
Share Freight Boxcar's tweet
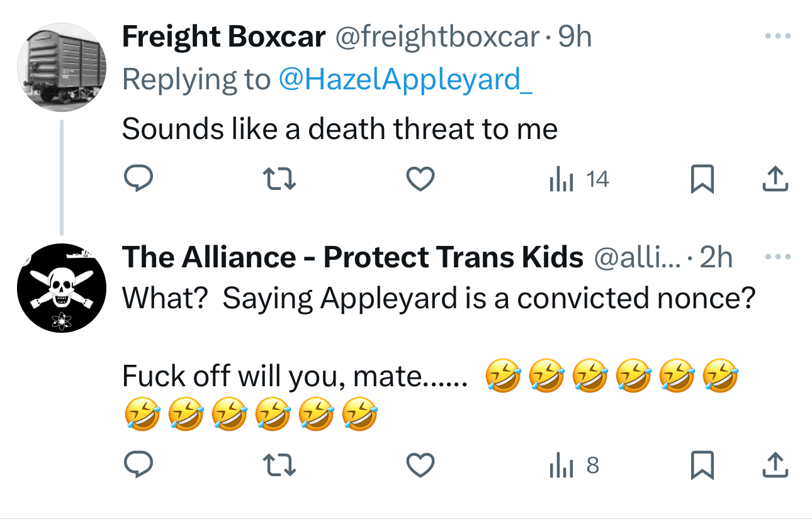coord(775,180)
